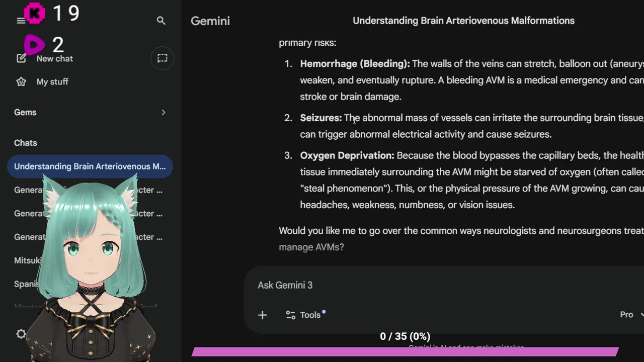Select the Understanding Brain Arteriovenous chat
644x362 pixels.
tap(90, 166)
